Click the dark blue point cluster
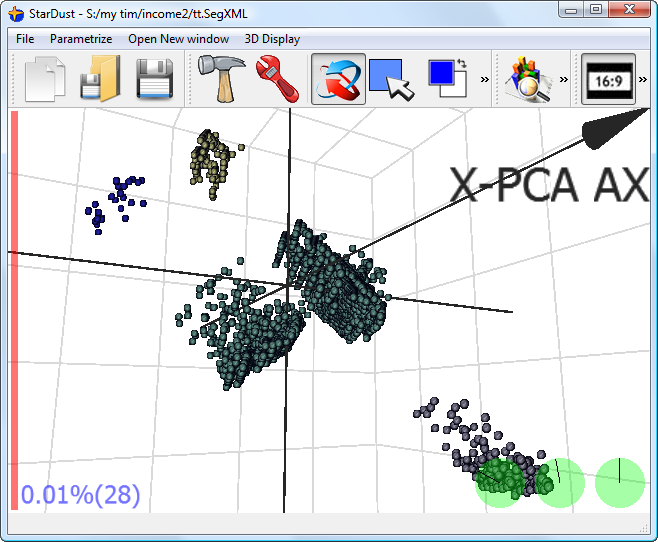 tap(116, 205)
